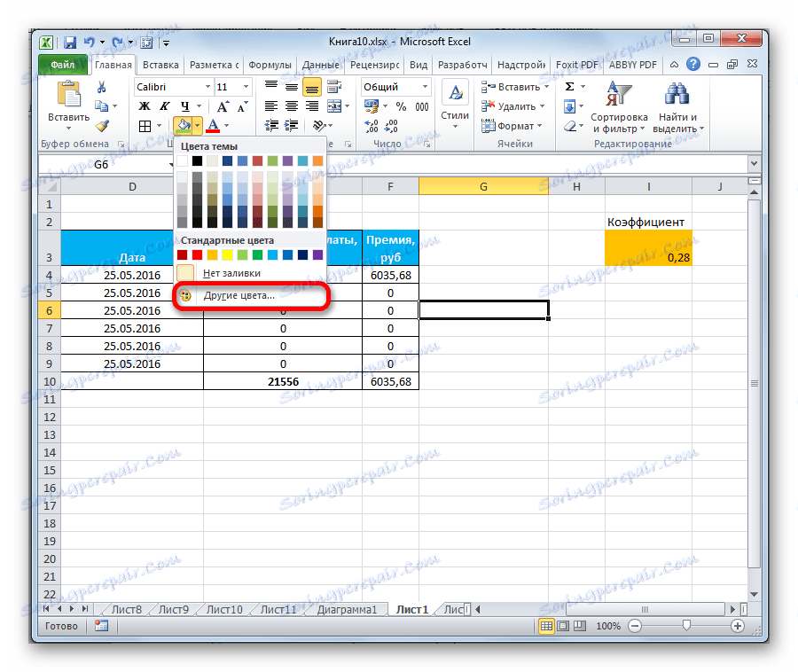
Task: Expand the formula bar chevron
Action: point(755,164)
